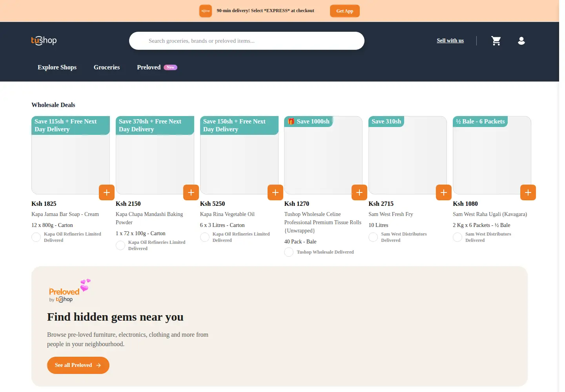The image size is (565, 392).
Task: Open Kapa Rina Vegetable Oil product image
Action: (x=239, y=155)
